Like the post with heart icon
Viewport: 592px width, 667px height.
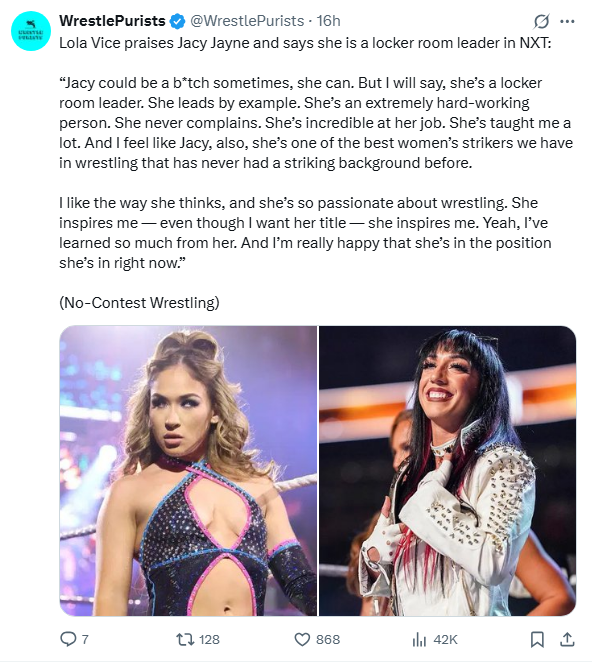click(x=302, y=639)
